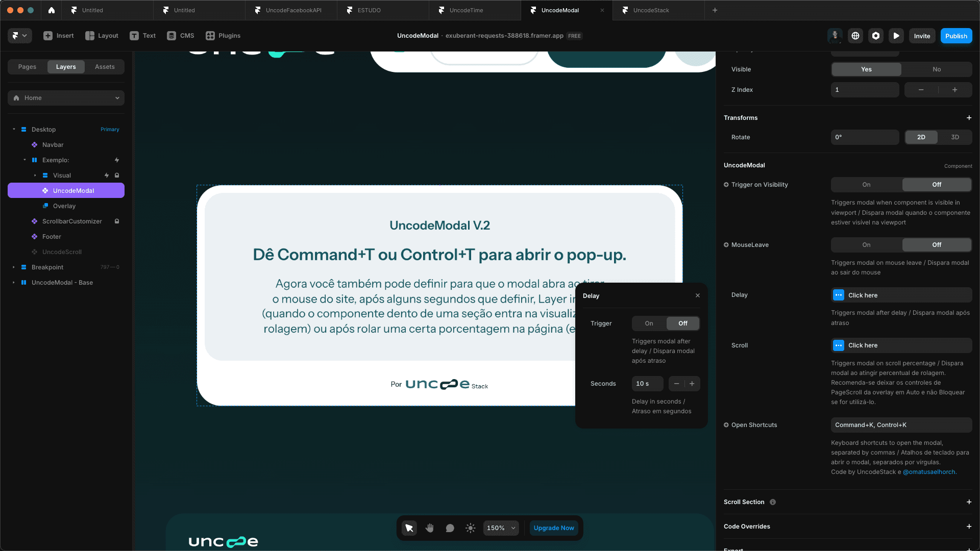
Task: Select the Overlay layer
Action: click(66, 206)
